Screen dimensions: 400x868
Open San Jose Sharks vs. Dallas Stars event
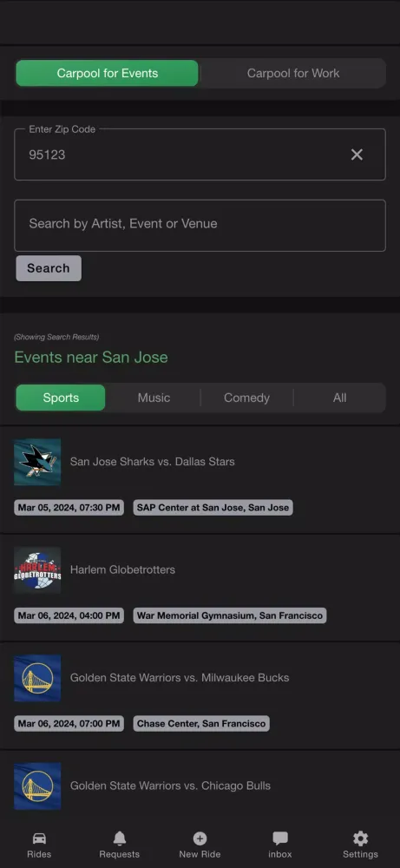152,462
